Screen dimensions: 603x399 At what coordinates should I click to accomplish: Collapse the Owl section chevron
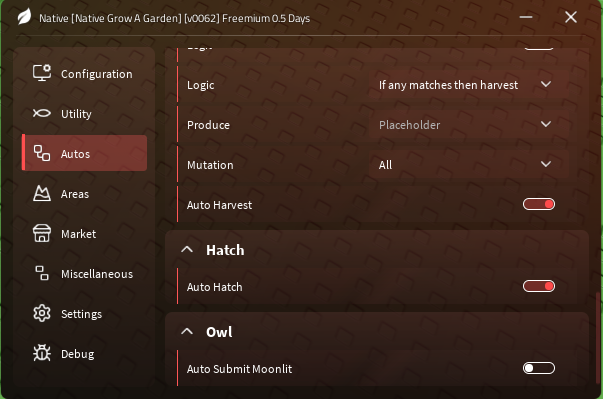point(187,331)
